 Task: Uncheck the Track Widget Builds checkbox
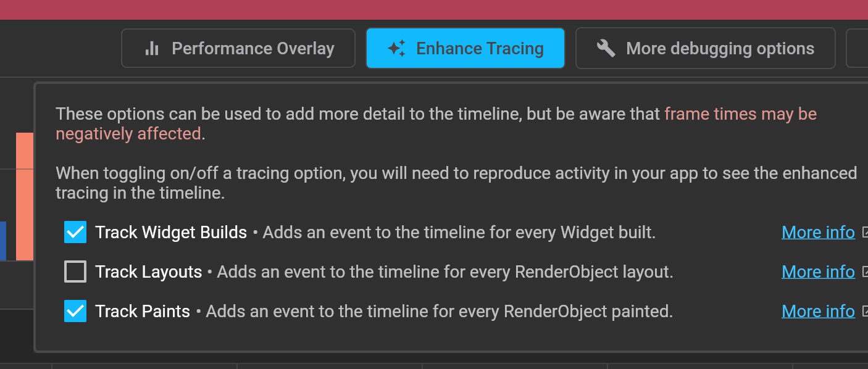pos(75,233)
